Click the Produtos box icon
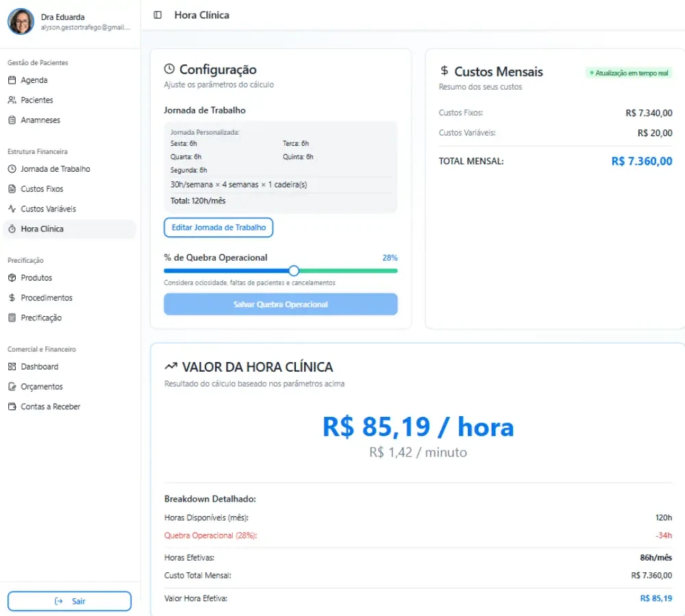The width and height of the screenshot is (685, 616). coord(12,278)
